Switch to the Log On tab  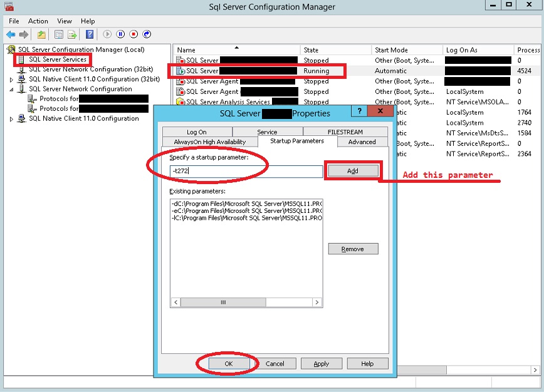[197, 132]
